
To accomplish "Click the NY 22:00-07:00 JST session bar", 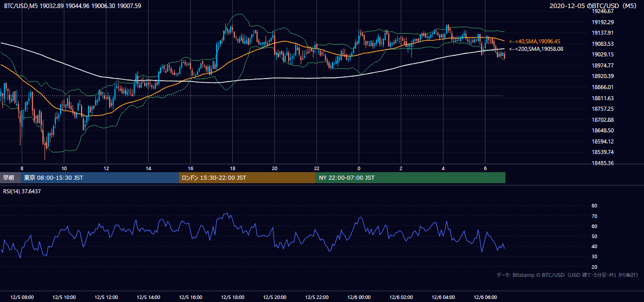I will point(411,178).
